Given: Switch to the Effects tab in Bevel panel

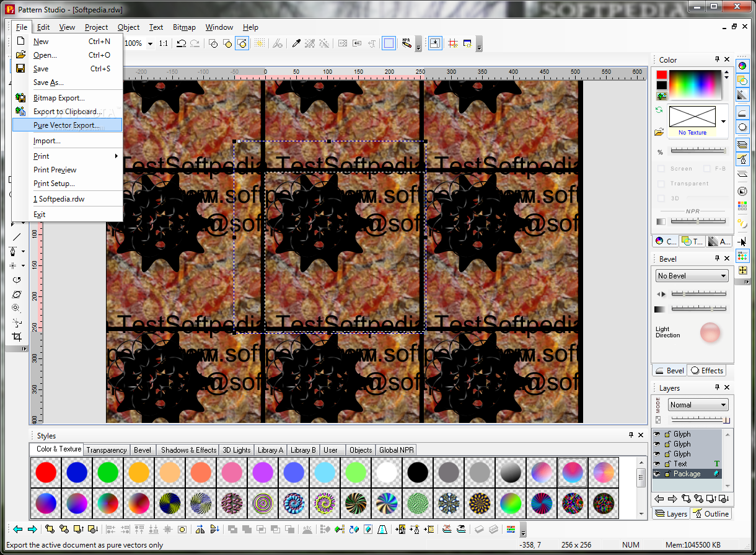Looking at the screenshot, I should [x=707, y=371].
